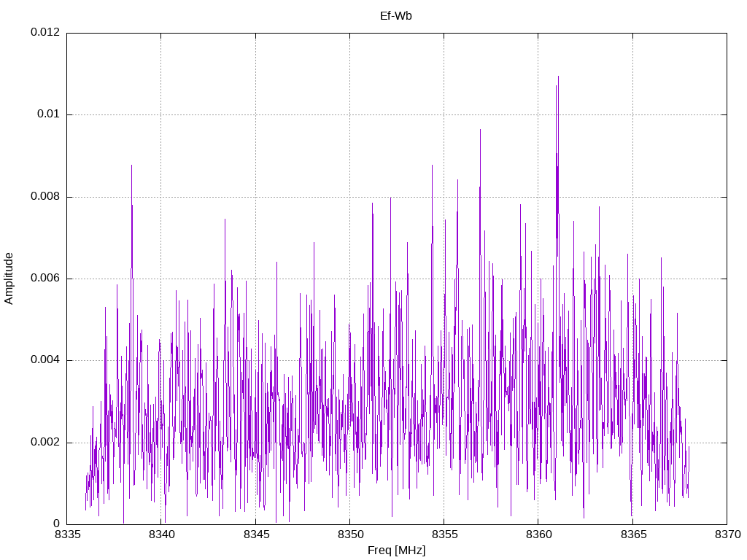Click the Amplitude y-axis label
This screenshot has width=747, height=560.
[x=9, y=279]
